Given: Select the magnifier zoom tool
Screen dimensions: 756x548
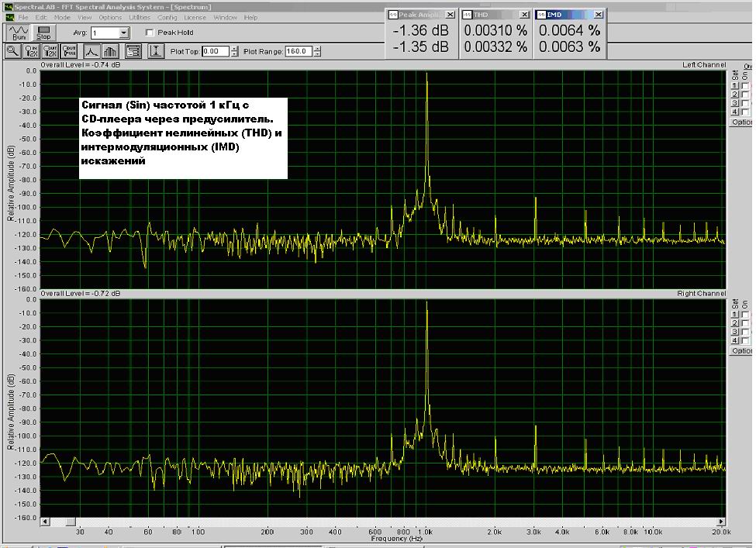Looking at the screenshot, I should point(13,51).
